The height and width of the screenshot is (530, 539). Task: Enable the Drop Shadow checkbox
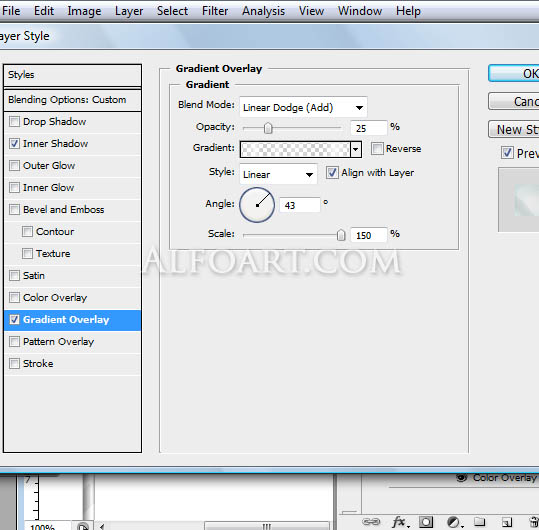point(14,121)
